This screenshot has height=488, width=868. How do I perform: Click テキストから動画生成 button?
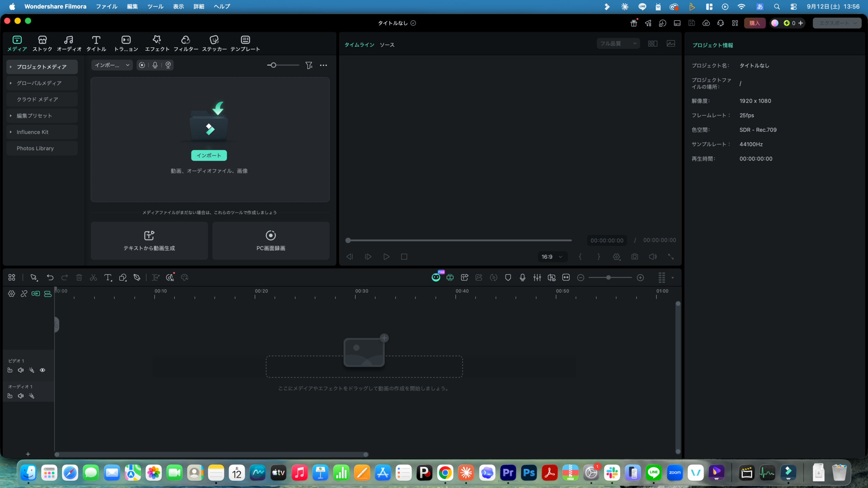(149, 241)
